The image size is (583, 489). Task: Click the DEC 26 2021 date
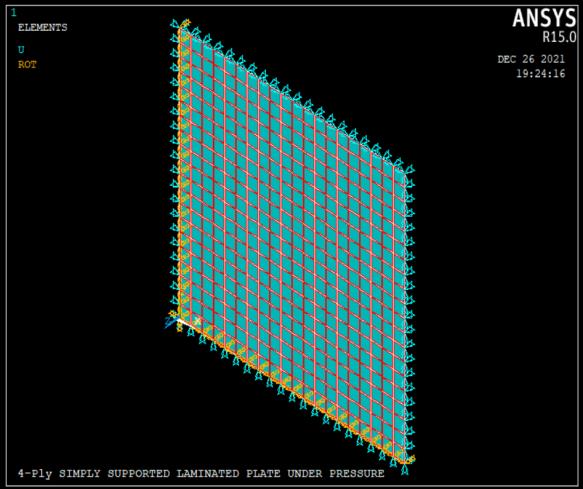[531, 59]
